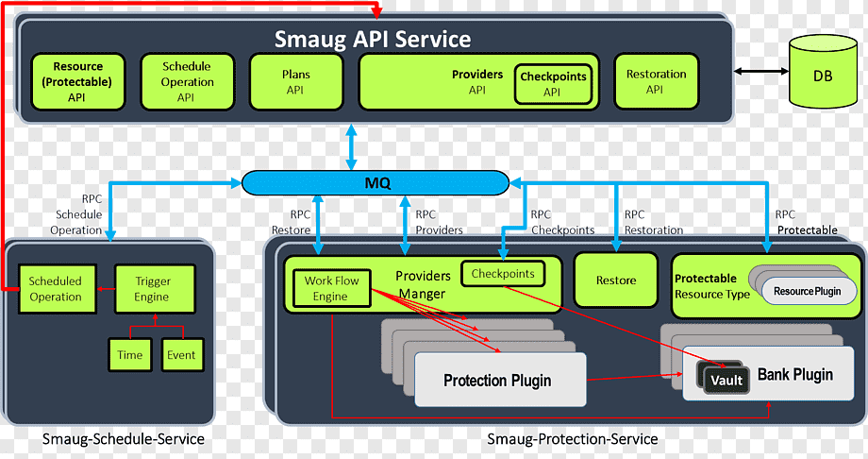This screenshot has height=459, width=868.
Task: Click the DB cylinder icon
Action: [823, 72]
